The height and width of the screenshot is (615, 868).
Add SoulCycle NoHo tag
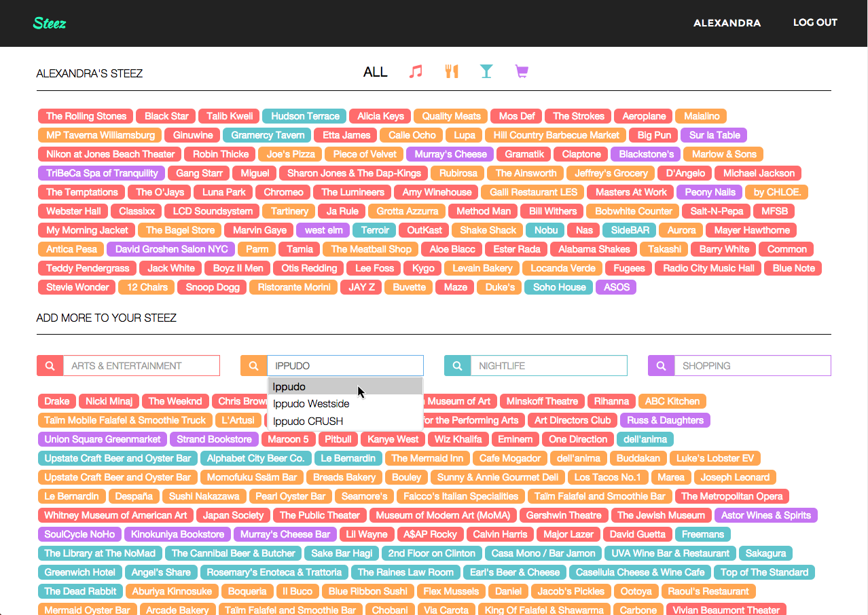80,534
